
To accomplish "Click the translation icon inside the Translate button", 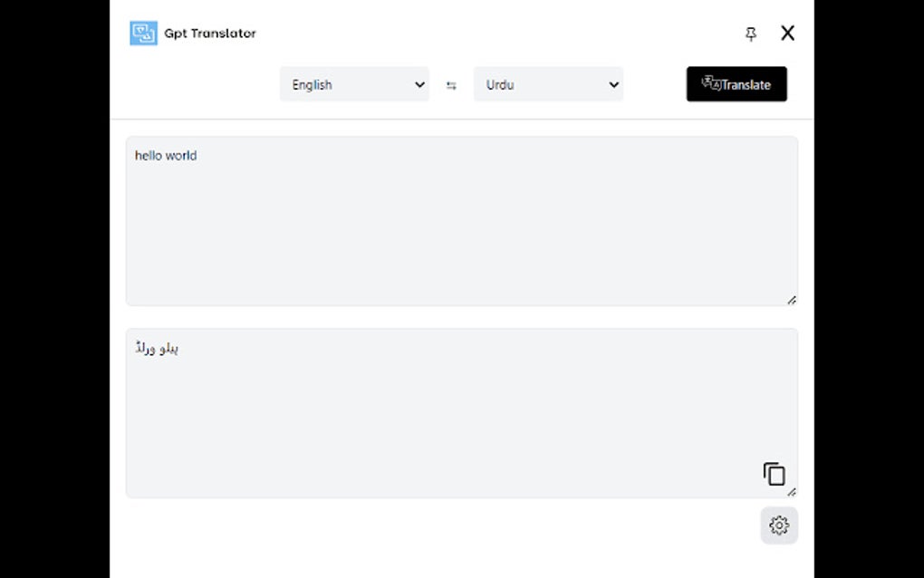I will (708, 83).
